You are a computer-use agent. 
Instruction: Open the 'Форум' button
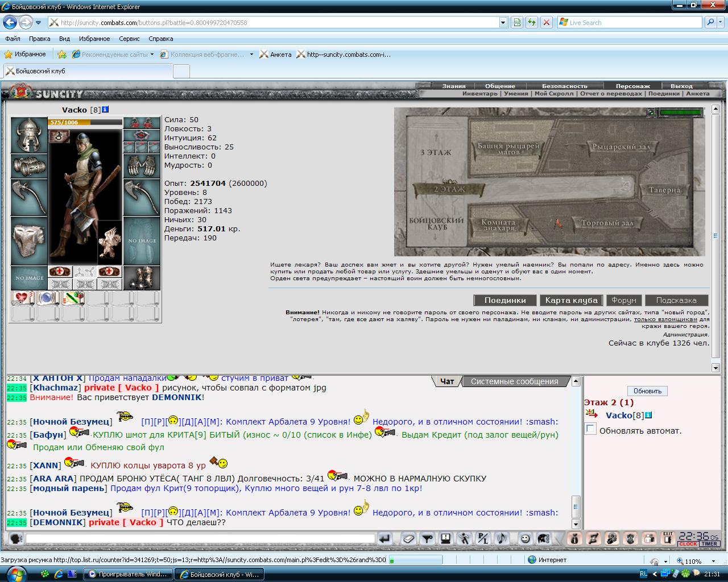click(x=624, y=300)
